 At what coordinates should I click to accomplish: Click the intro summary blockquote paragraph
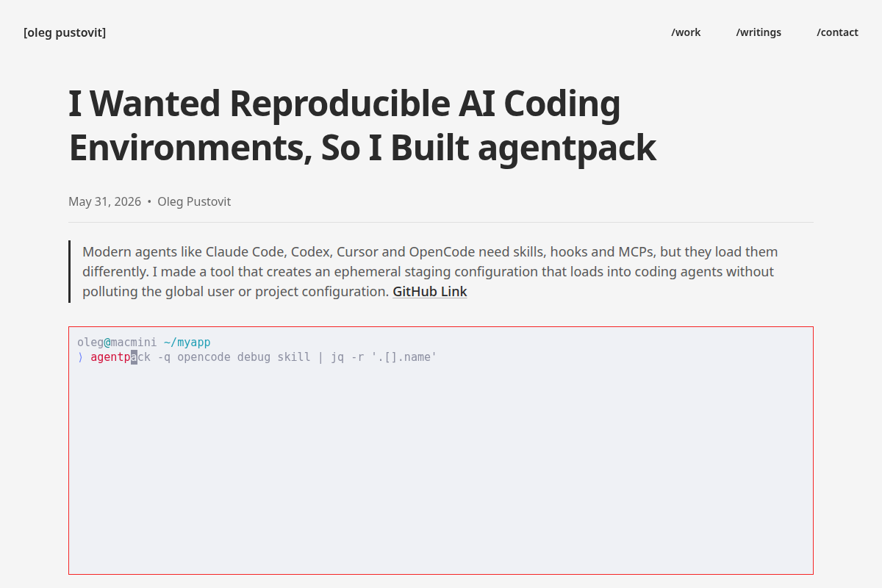pyautogui.click(x=441, y=271)
